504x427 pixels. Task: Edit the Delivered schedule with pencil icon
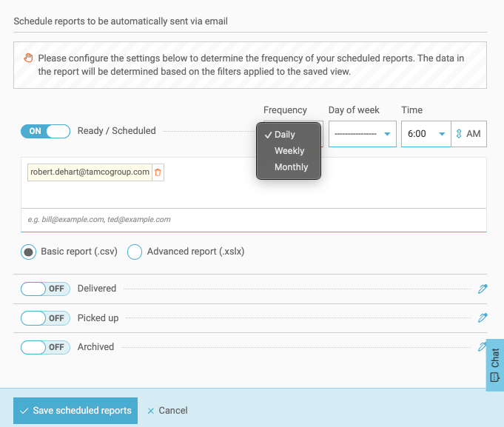(483, 289)
